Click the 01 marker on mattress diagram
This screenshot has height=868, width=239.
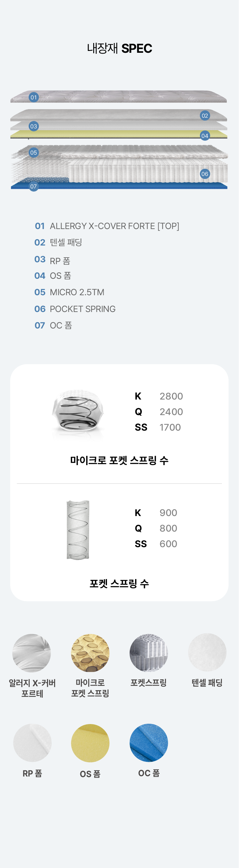point(33,97)
